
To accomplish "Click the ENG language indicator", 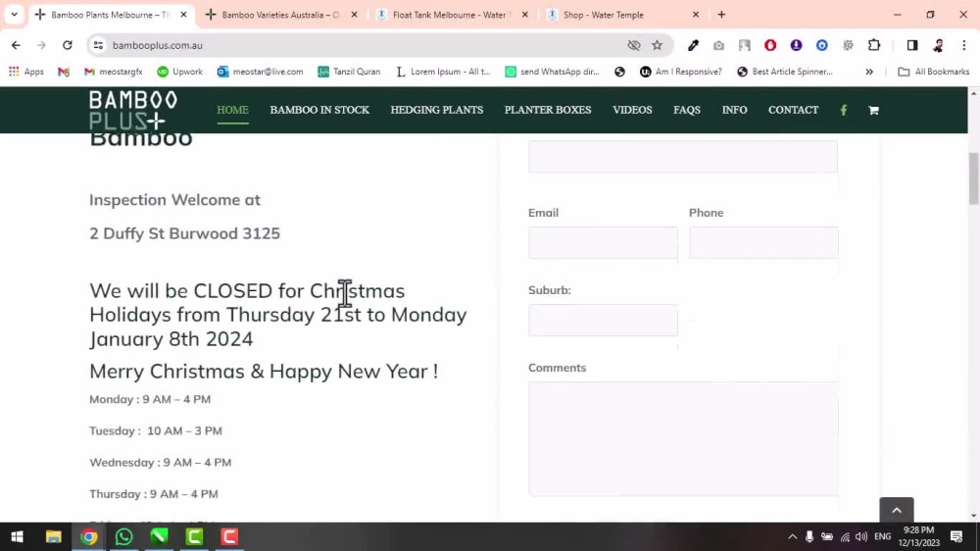I will coord(883,536).
